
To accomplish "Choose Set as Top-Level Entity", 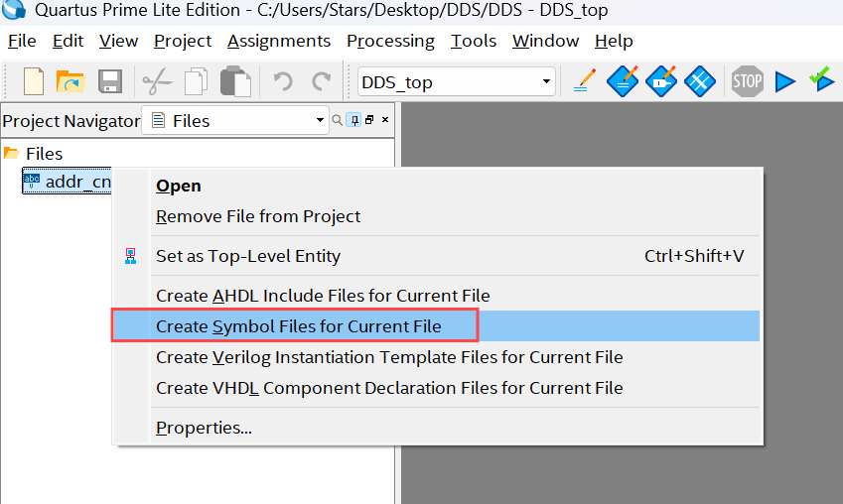I will [x=438, y=256].
